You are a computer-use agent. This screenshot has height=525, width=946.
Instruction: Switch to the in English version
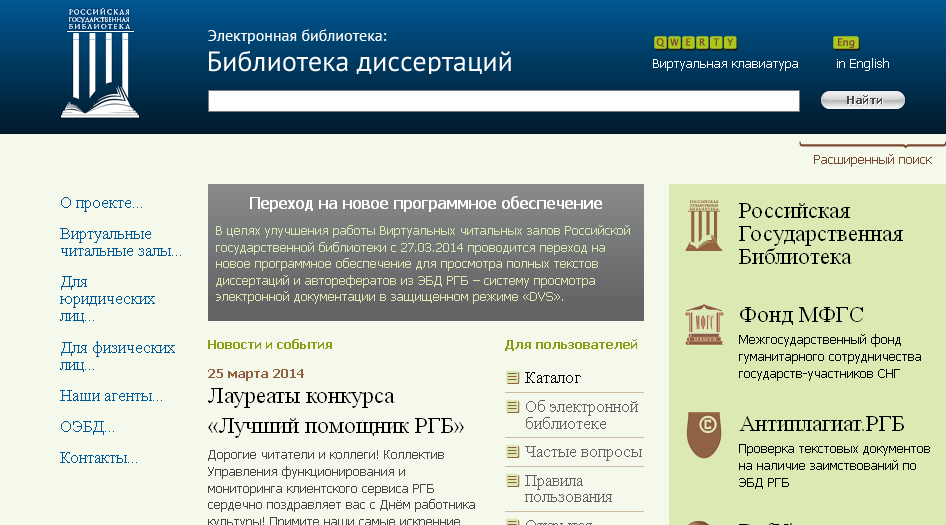pyautogui.click(x=862, y=64)
